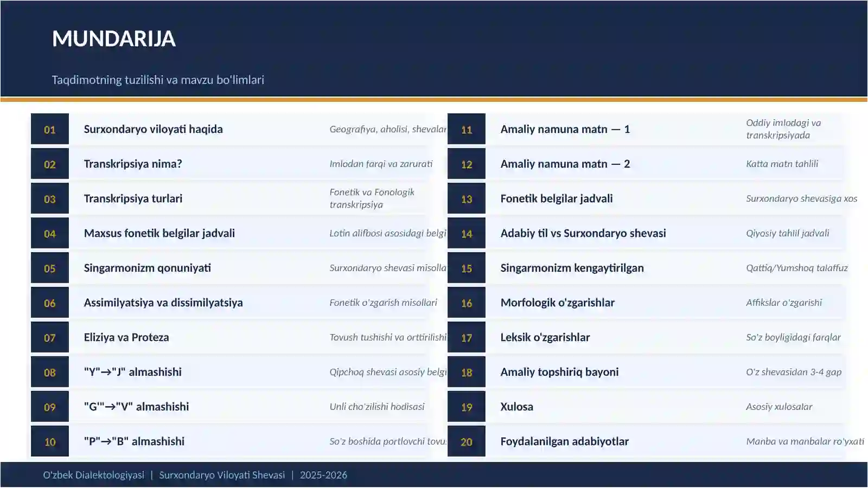Click 'Affikslar o'zgarishi' description
Viewport: 868px width, 488px height.
tap(783, 303)
